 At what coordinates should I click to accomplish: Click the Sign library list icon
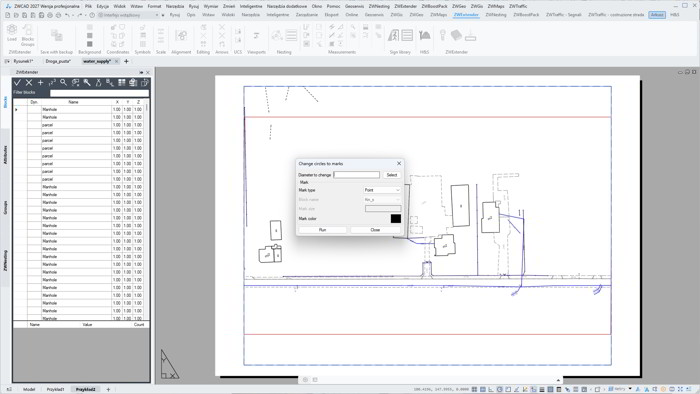[x=407, y=35]
